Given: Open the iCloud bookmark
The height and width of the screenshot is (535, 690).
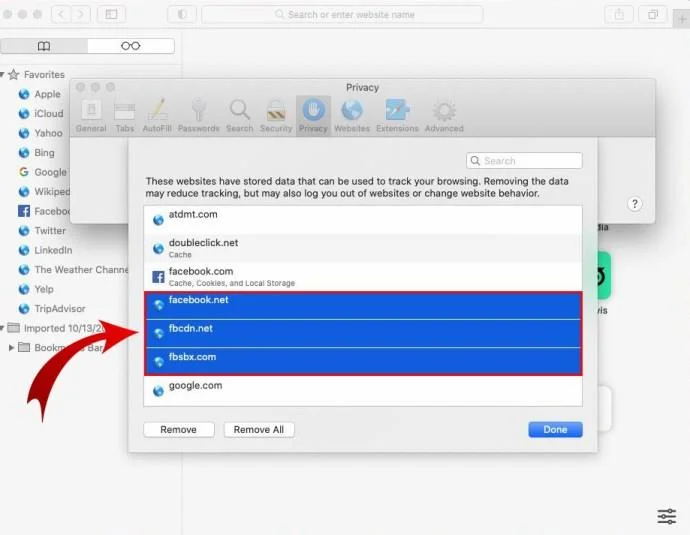Looking at the screenshot, I should click(x=41, y=114).
